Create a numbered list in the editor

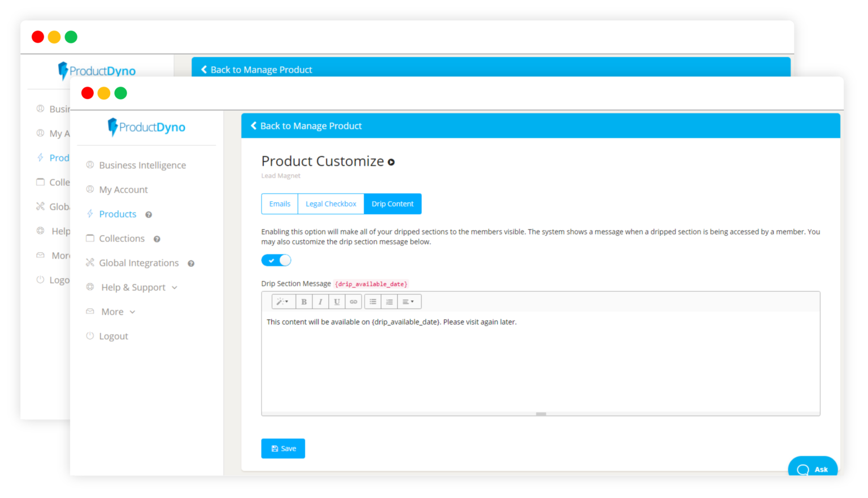389,301
